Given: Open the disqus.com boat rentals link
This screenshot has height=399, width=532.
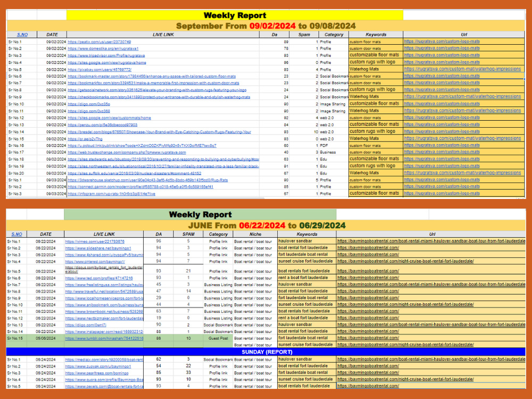Looking at the screenshot, I should tap(104, 270).
